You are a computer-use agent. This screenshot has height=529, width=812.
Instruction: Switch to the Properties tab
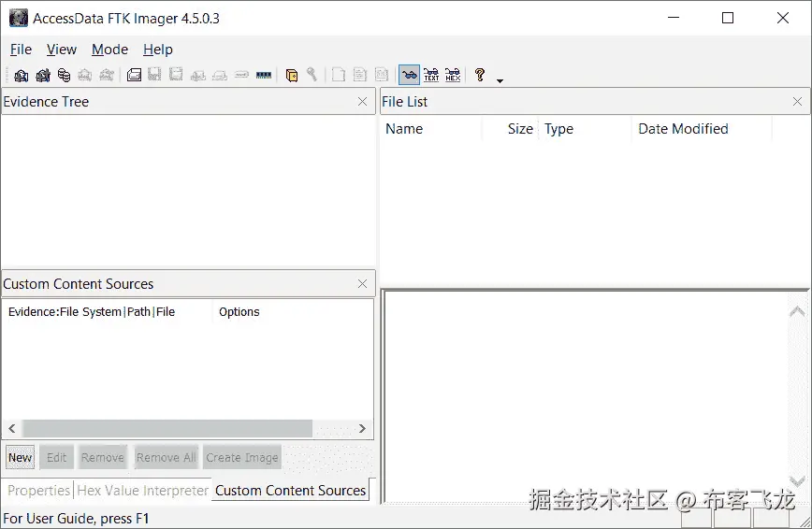pyautogui.click(x=39, y=490)
